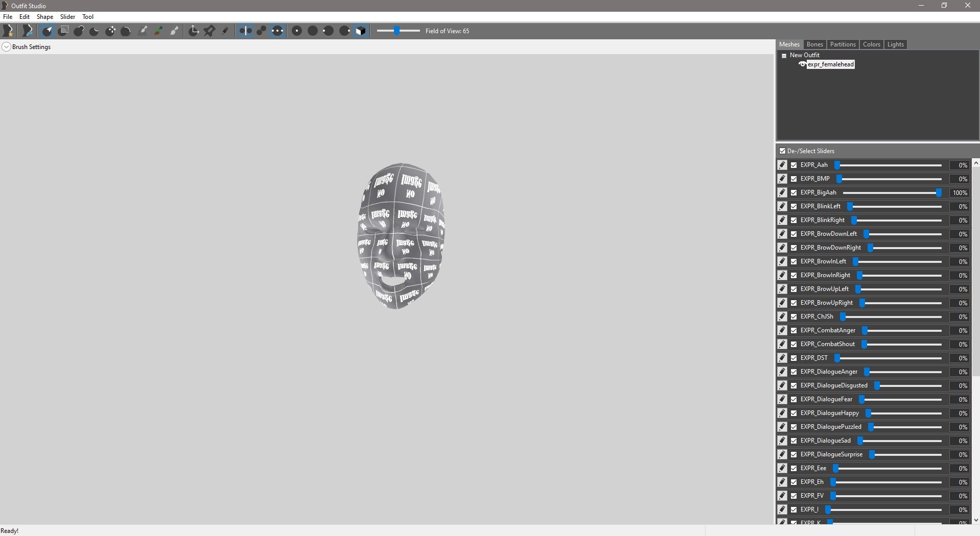Click the EXPR_BrowInRight slider label
This screenshot has width=980, height=536.
(x=825, y=276)
